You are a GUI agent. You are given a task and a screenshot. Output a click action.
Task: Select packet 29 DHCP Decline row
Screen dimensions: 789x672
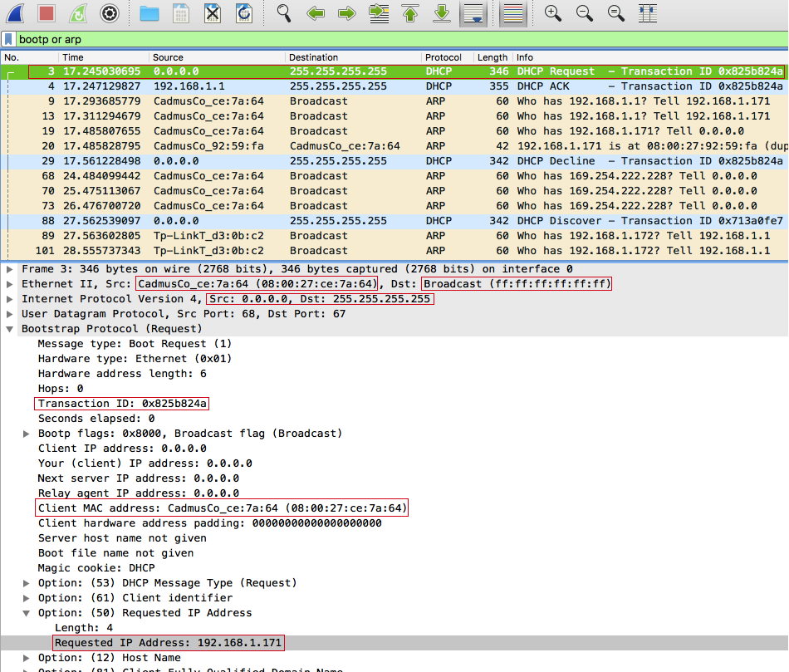(394, 161)
